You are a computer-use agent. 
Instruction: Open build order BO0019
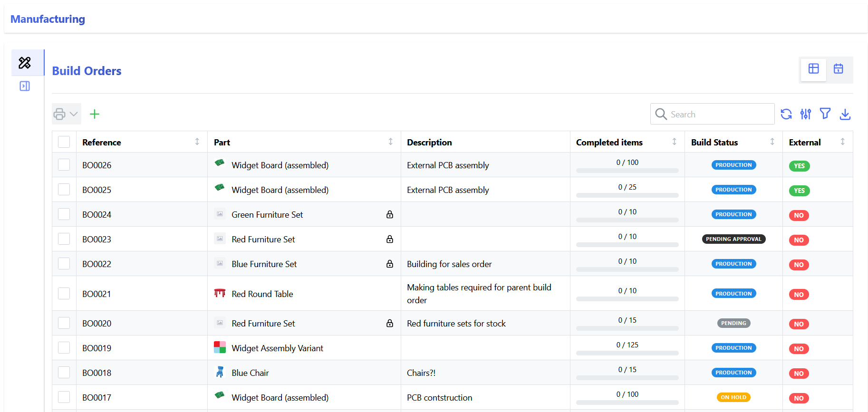click(x=96, y=348)
